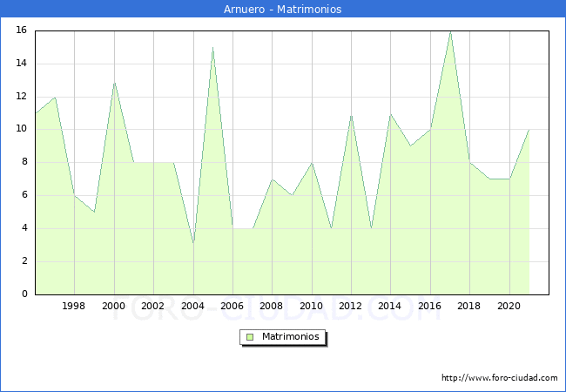The image size is (566, 392).
Task: Click x-axis label 2006
Action: [x=232, y=306]
